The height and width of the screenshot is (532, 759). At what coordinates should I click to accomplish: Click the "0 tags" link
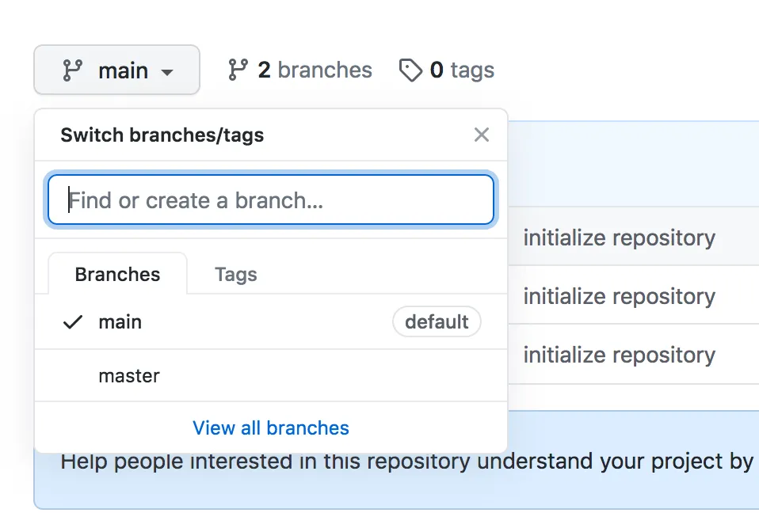[445, 70]
